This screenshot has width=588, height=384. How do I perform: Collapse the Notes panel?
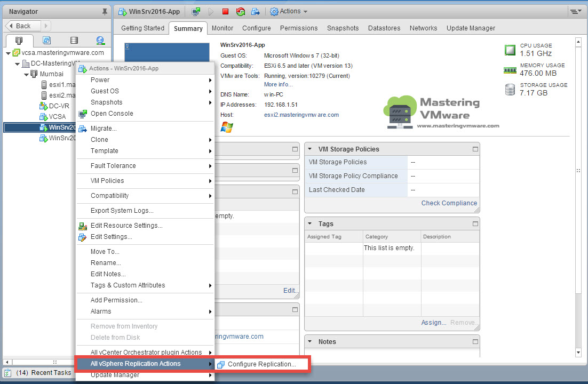click(x=310, y=341)
